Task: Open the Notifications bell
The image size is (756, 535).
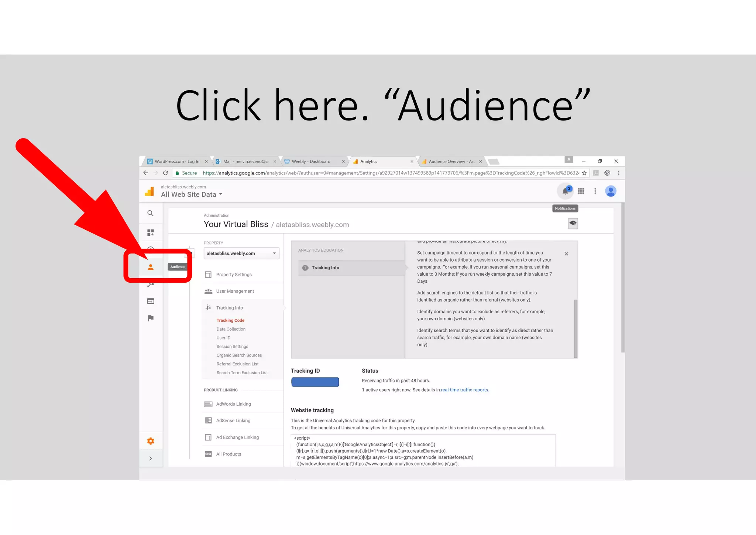Action: [565, 191]
